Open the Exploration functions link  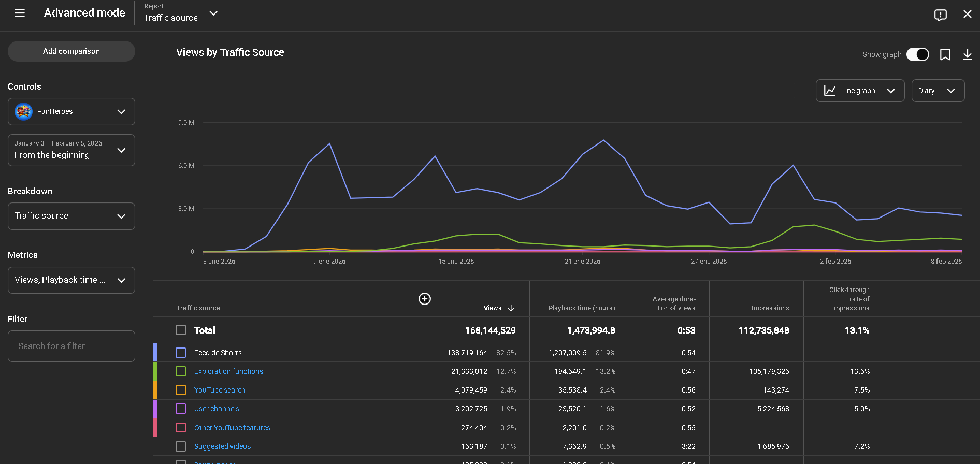click(x=228, y=371)
